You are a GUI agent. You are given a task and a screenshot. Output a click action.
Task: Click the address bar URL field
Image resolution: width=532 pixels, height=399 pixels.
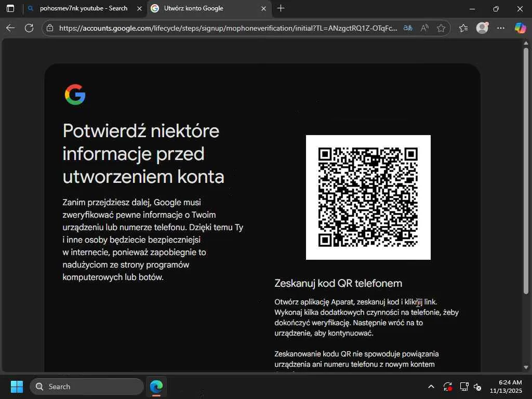[228, 28]
